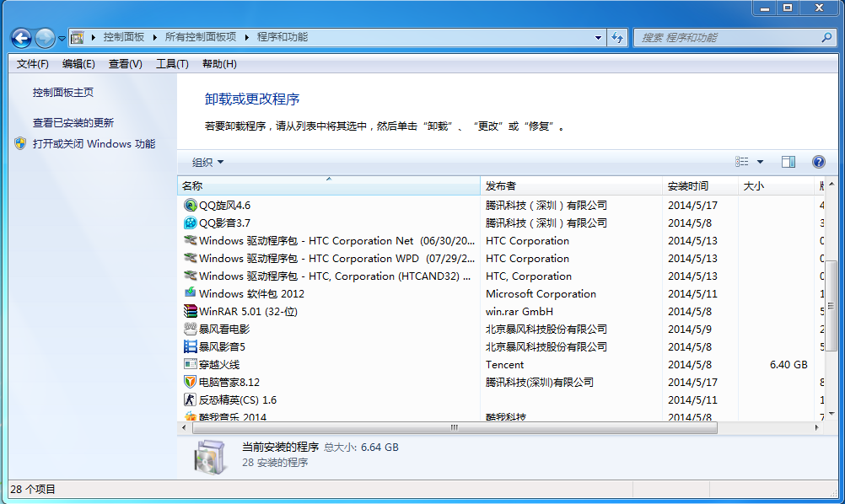Click the HTC Corporation Net driver package icon

pyautogui.click(x=190, y=240)
